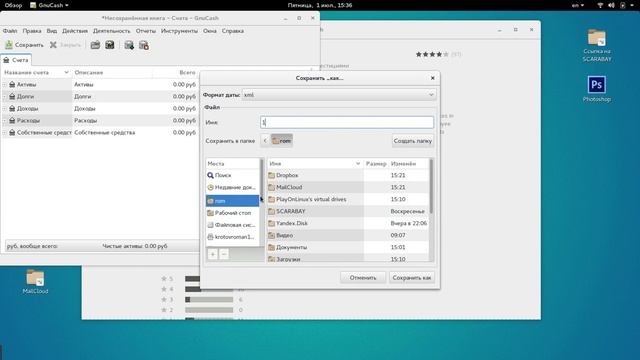Image resolution: width=640 pixels, height=360 pixels.
Task: Open the Деятельность menu
Action: coord(111,31)
